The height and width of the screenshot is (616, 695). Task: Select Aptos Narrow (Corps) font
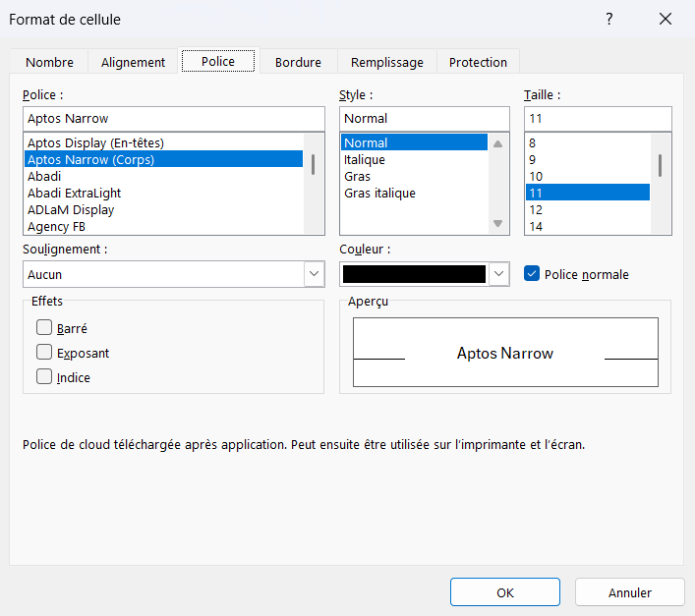163,159
